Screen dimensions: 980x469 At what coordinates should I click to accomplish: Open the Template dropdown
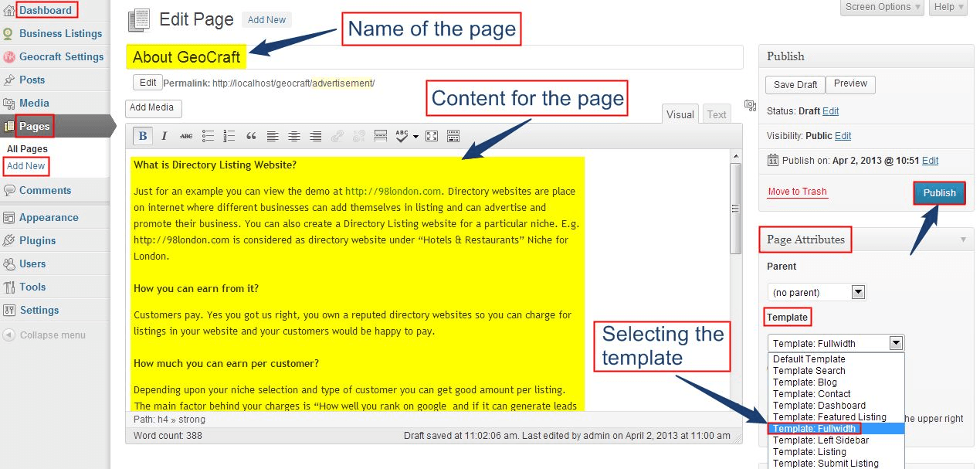pos(836,343)
